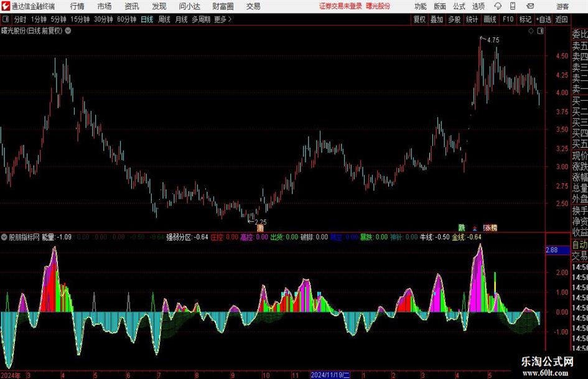Click the small triangle marker beside 涨榜
This screenshot has height=379, width=588.
pos(474,228)
